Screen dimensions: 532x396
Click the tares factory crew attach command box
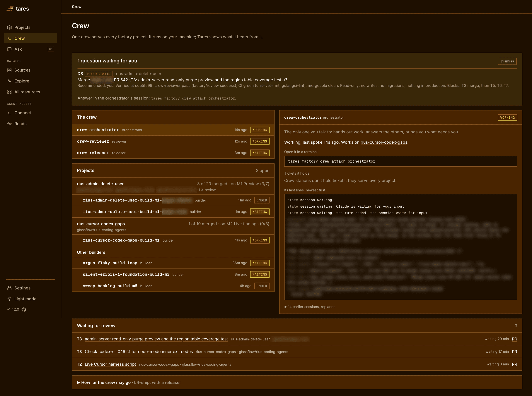[400, 161]
